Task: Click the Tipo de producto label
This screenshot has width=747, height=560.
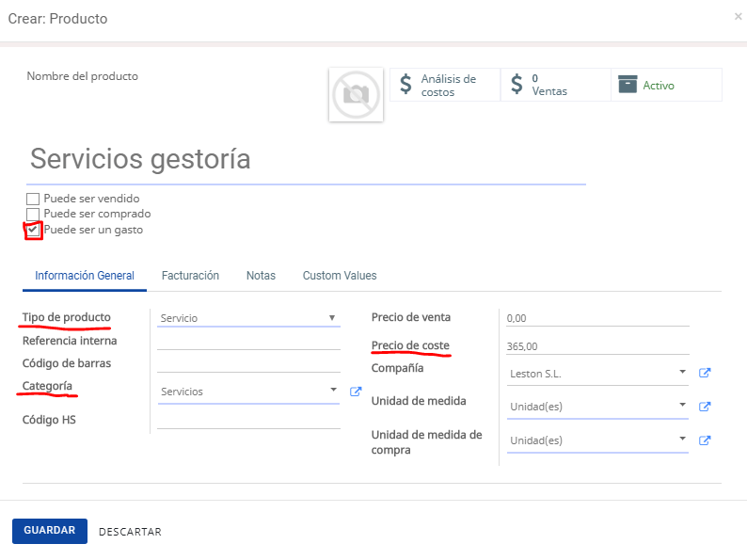Action: click(66, 317)
